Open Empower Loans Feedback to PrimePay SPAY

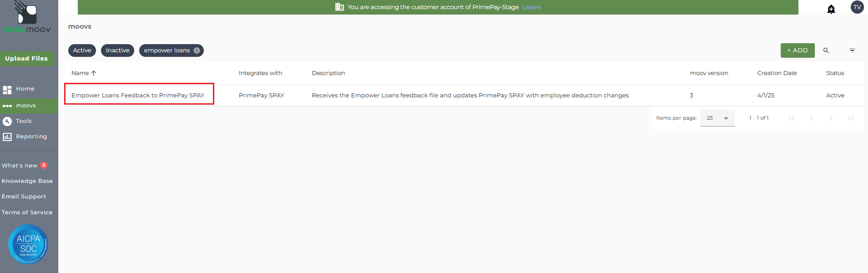pos(138,96)
